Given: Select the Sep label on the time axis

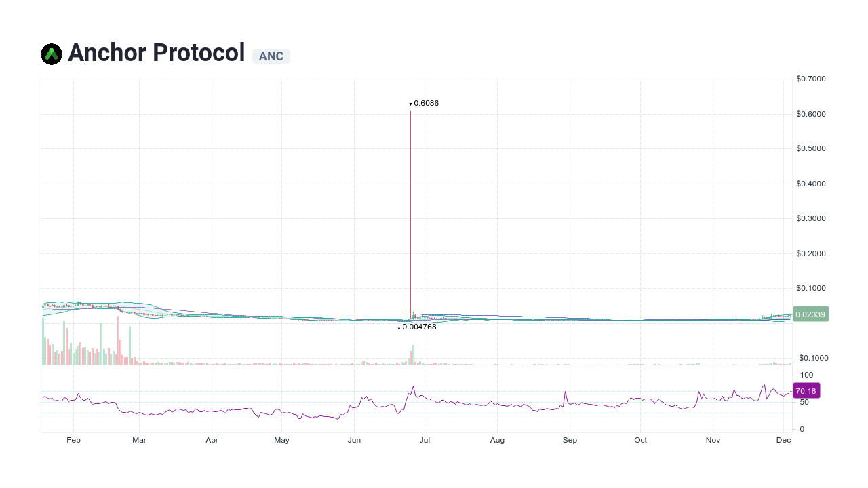Looking at the screenshot, I should (x=570, y=440).
